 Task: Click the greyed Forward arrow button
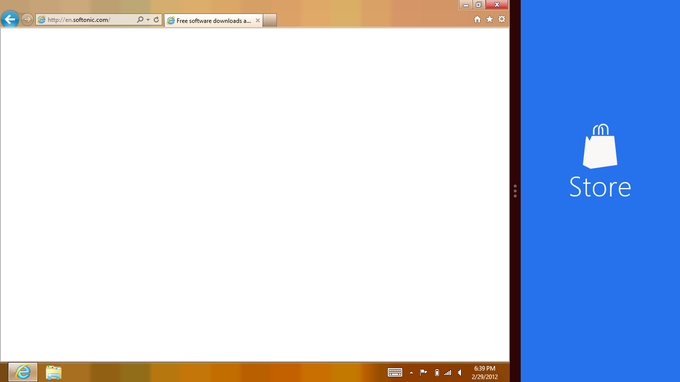click(27, 20)
